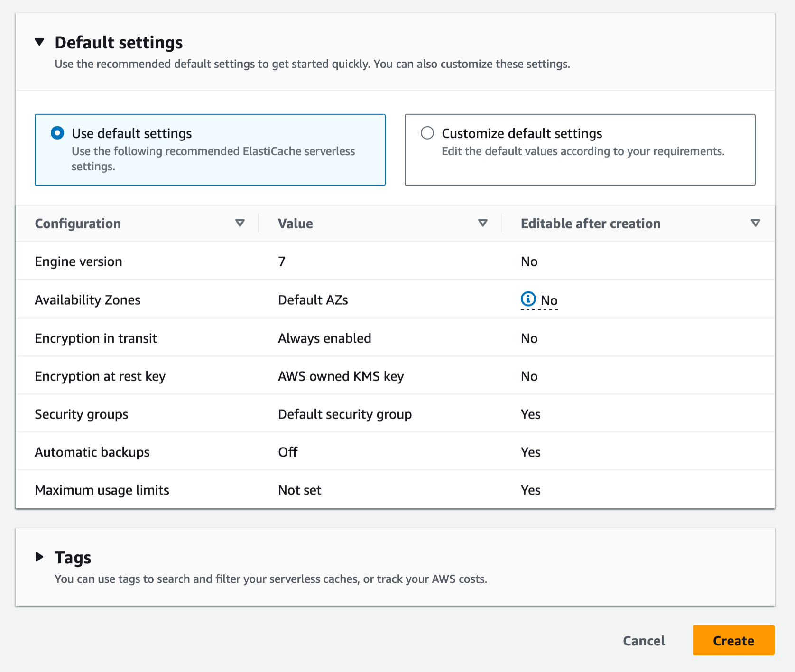This screenshot has width=795, height=672.
Task: Click the Tags section heading
Action: tap(73, 558)
